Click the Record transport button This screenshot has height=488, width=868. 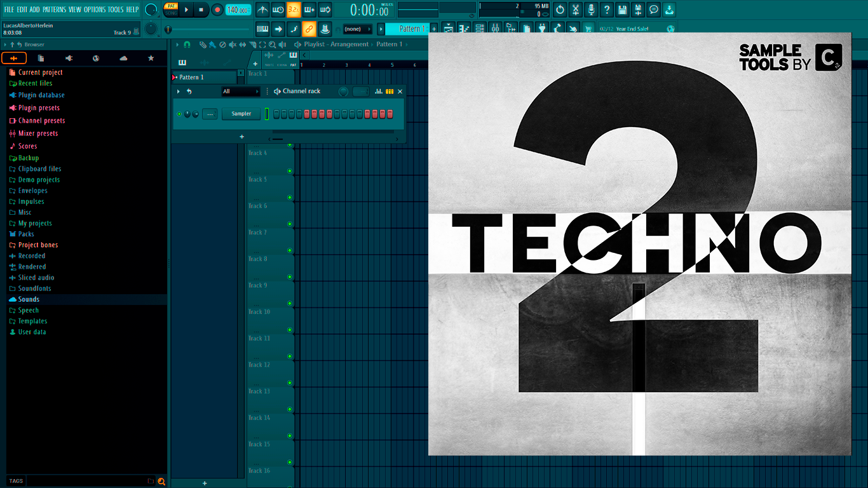[217, 10]
